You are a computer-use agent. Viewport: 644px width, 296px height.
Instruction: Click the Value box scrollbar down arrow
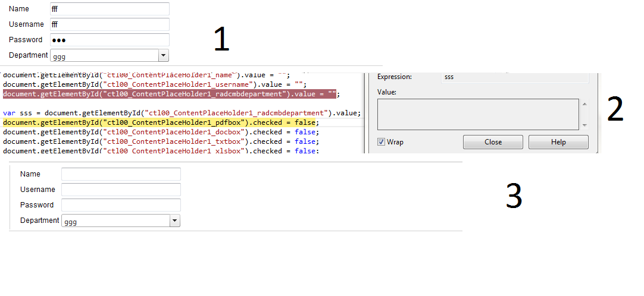pyautogui.click(x=584, y=125)
